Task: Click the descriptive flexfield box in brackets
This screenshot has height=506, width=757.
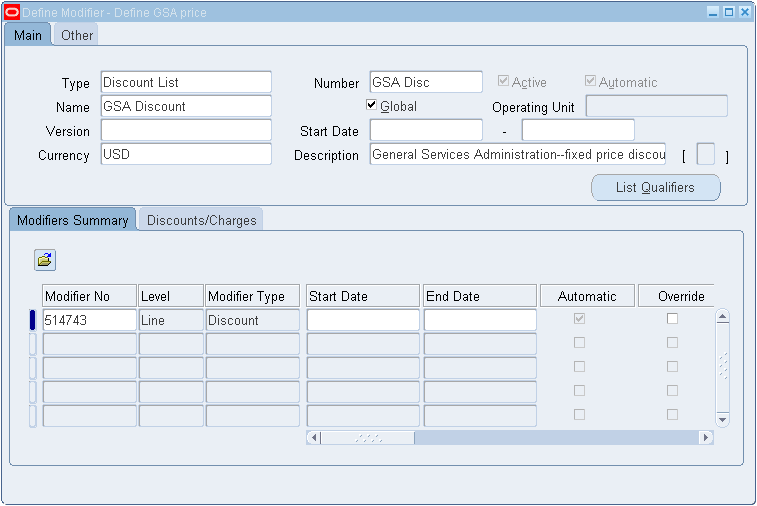Action: tap(706, 155)
